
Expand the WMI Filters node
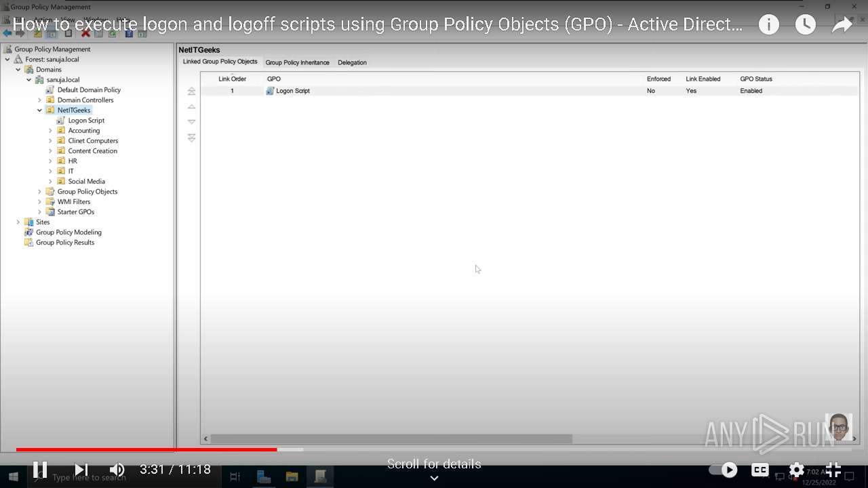[40, 202]
